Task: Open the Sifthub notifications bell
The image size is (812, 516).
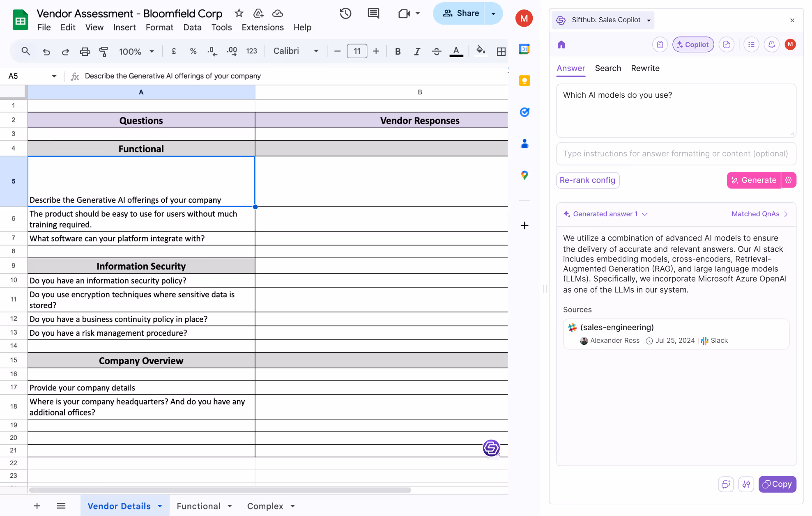Action: 771,44
